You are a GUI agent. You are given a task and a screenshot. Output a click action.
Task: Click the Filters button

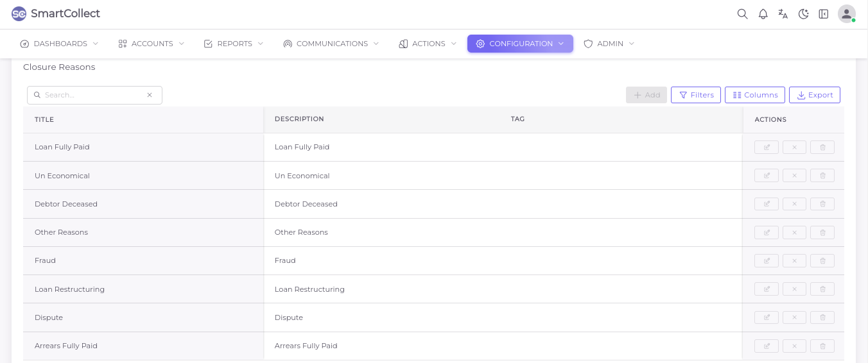[x=695, y=95]
